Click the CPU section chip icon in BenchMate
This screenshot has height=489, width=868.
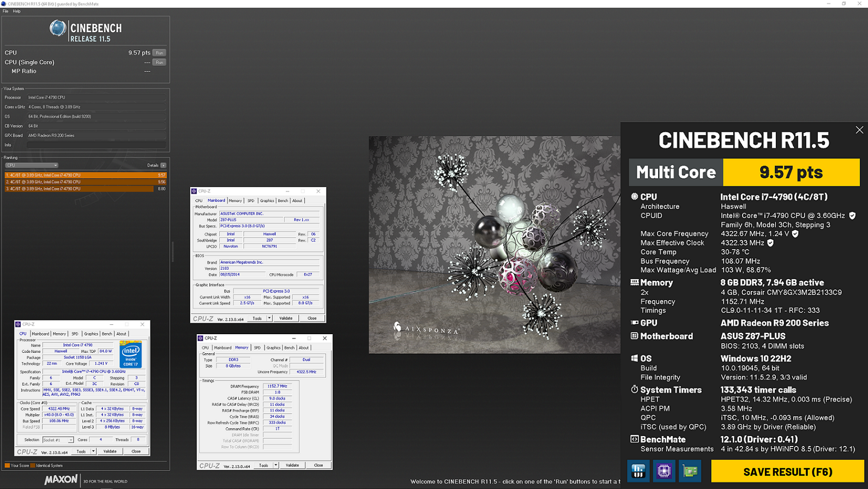[634, 197]
